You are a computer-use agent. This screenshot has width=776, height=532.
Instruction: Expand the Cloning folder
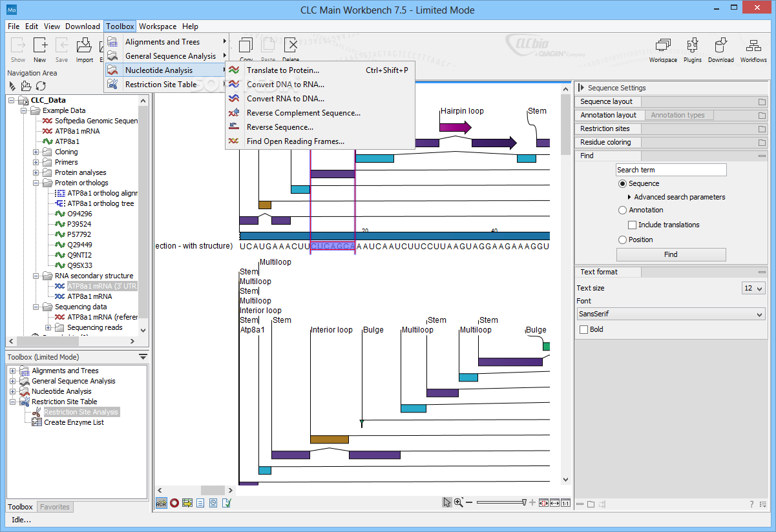(37, 152)
